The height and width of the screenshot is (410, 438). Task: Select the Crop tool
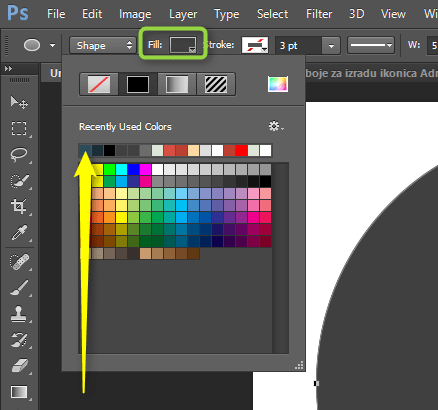(19, 206)
